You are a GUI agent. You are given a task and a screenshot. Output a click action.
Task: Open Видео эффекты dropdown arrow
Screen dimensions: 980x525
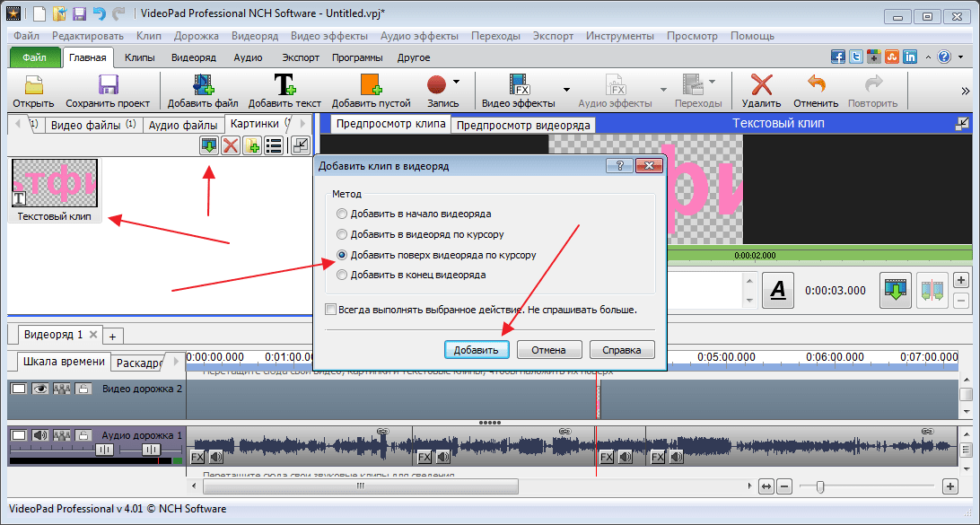(566, 90)
